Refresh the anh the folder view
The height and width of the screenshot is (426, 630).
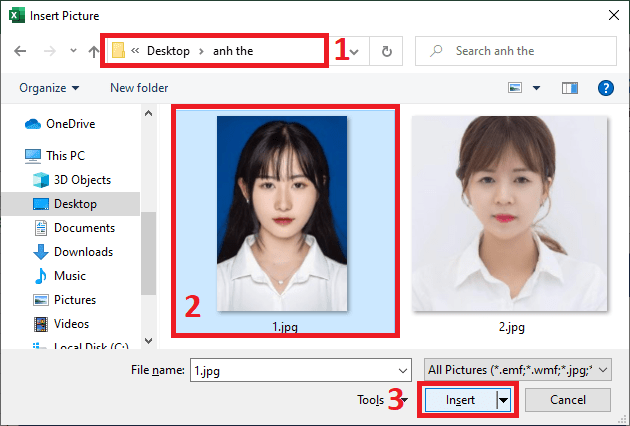click(x=387, y=51)
